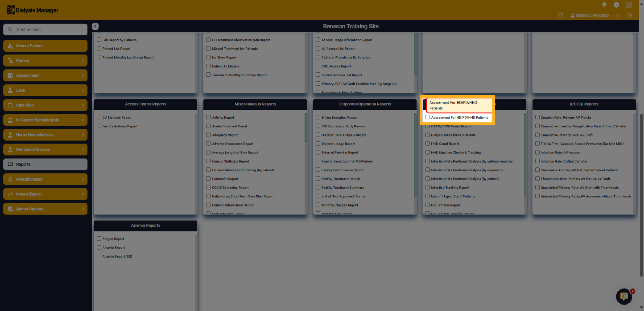
Task: Click the logout icon
Action: click(629, 16)
